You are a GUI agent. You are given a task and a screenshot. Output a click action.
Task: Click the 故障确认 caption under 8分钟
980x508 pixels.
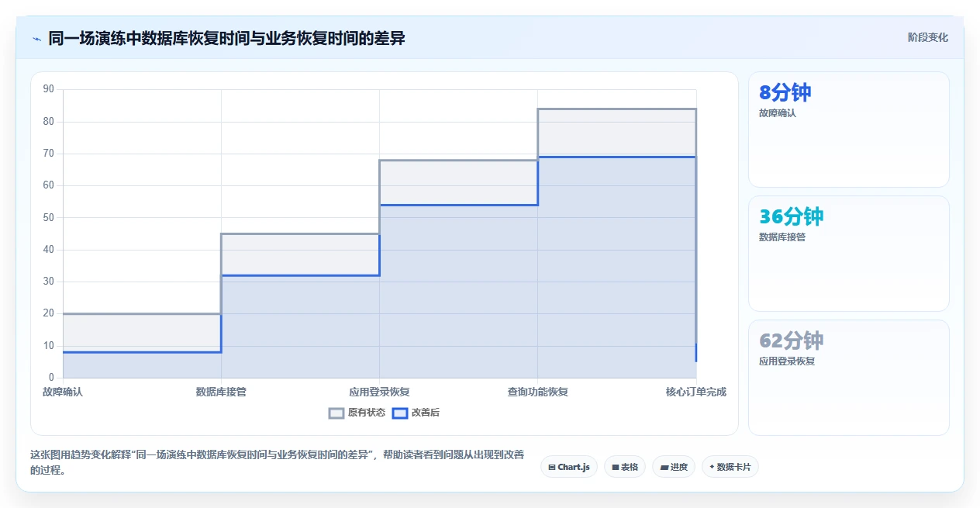tap(778, 113)
